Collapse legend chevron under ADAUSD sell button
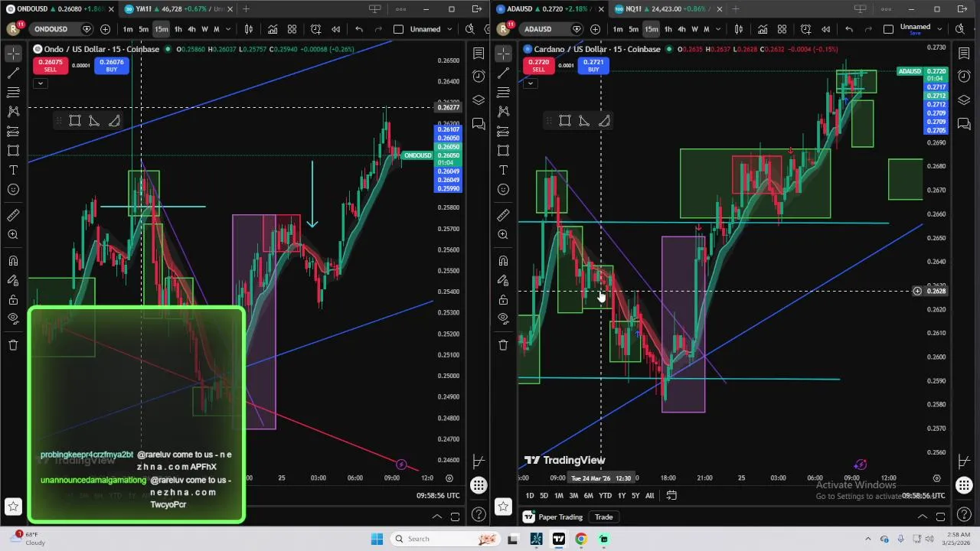The height and width of the screenshot is (551, 980). (530, 83)
